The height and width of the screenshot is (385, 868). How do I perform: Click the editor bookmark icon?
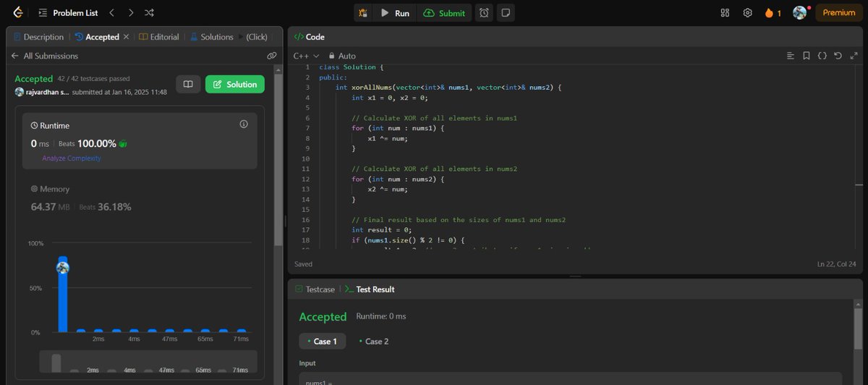click(x=807, y=56)
